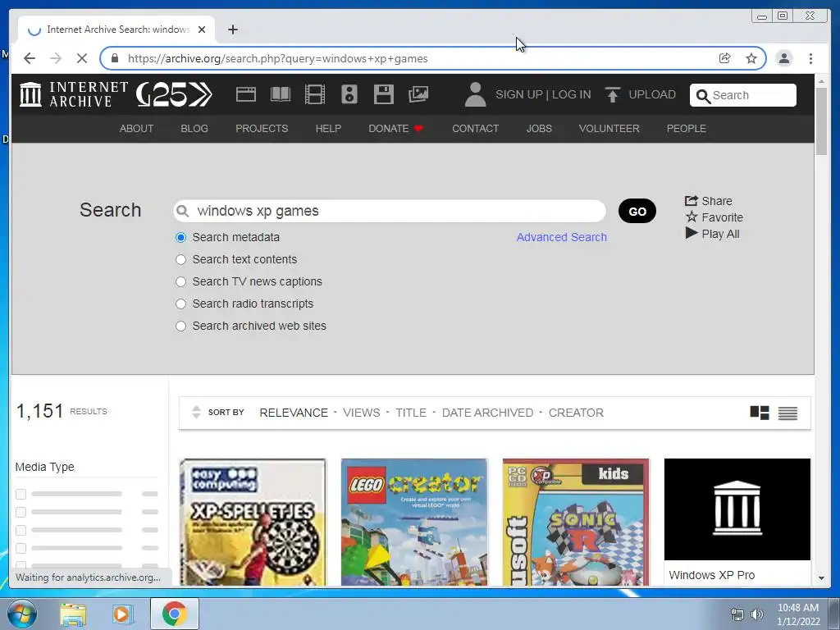
Task: Click the user avatar icon
Action: click(475, 95)
